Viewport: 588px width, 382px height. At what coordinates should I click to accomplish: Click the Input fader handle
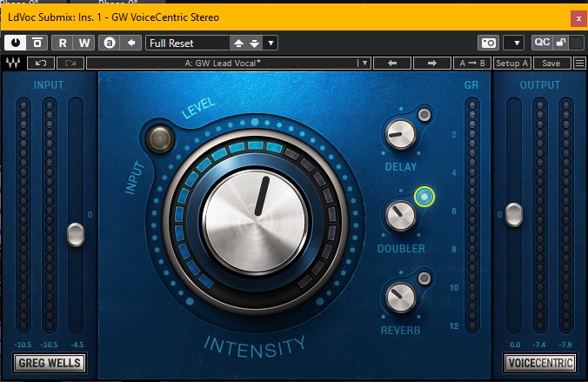[76, 235]
